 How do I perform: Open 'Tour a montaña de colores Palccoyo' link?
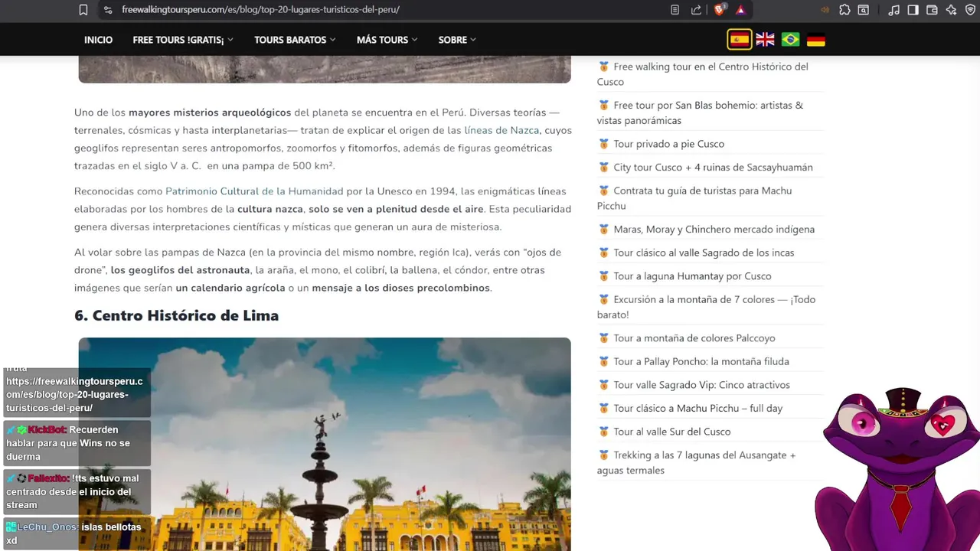point(694,338)
